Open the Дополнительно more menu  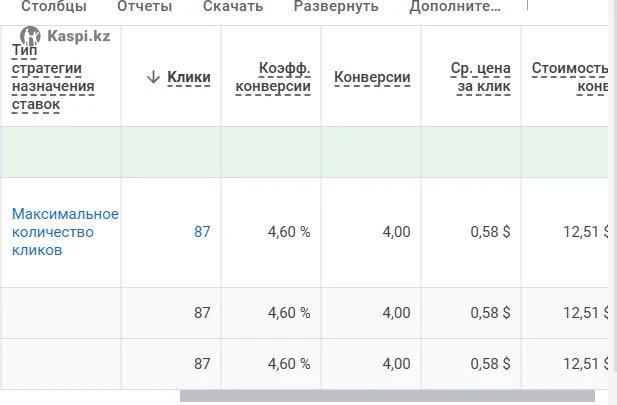point(455,6)
